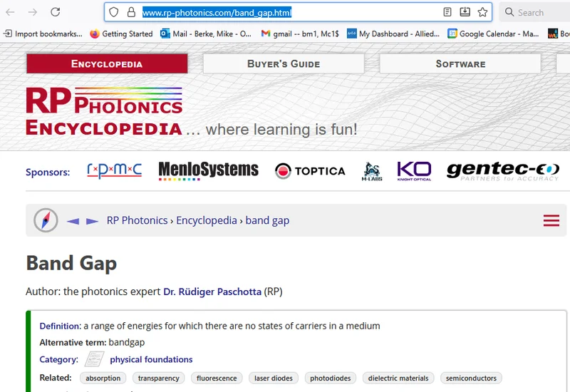Open My Dashboard - Allied bookmark
Viewport: 570px width, 392px height.
point(393,33)
